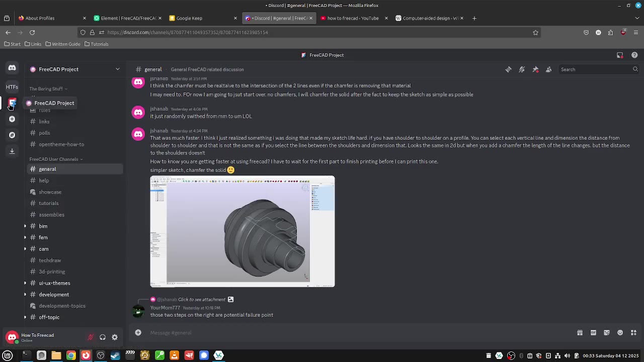Open the techdraw channel
This screenshot has width=644, height=362.
75,260
